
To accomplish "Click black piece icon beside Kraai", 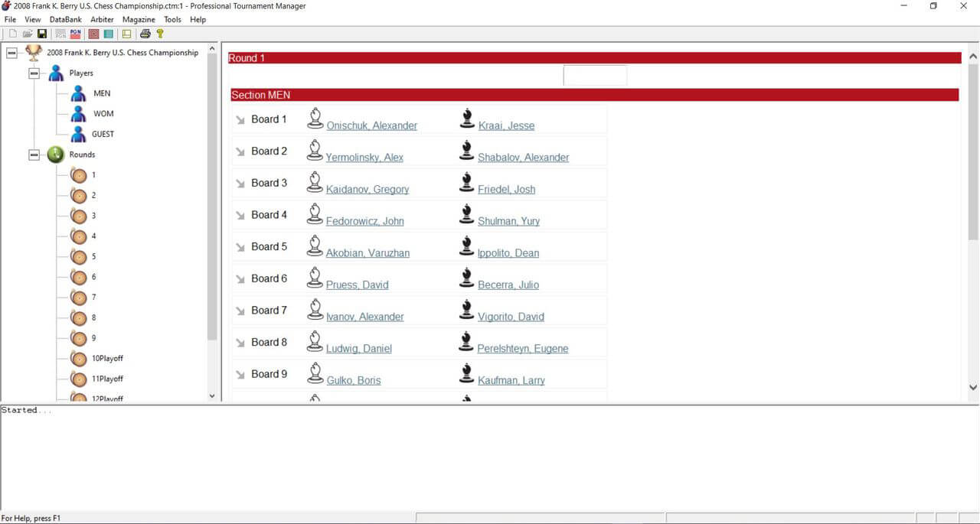I will click(x=466, y=118).
